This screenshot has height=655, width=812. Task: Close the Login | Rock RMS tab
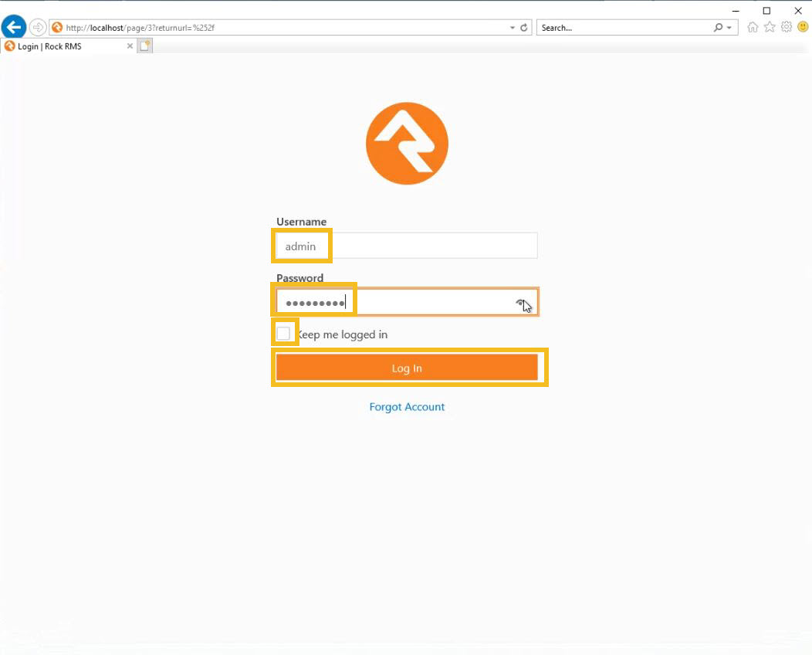click(x=130, y=46)
